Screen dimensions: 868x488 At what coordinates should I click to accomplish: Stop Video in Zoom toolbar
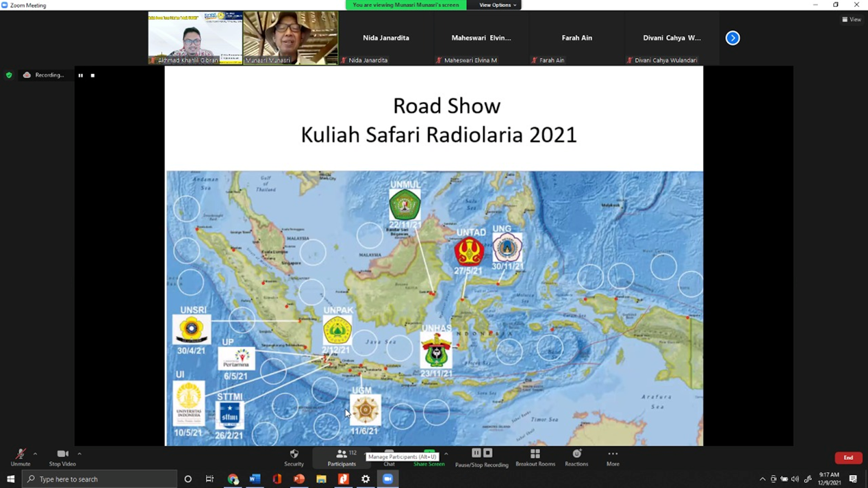[x=62, y=457]
